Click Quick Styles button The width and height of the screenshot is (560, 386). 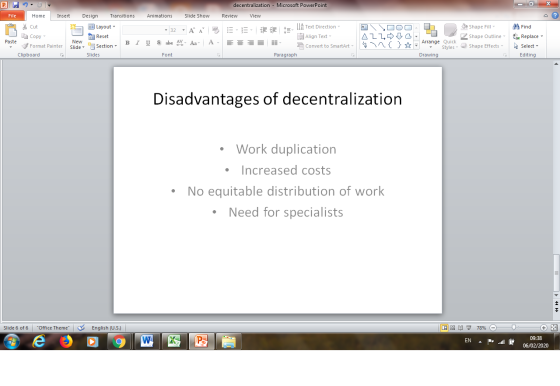coord(450,36)
